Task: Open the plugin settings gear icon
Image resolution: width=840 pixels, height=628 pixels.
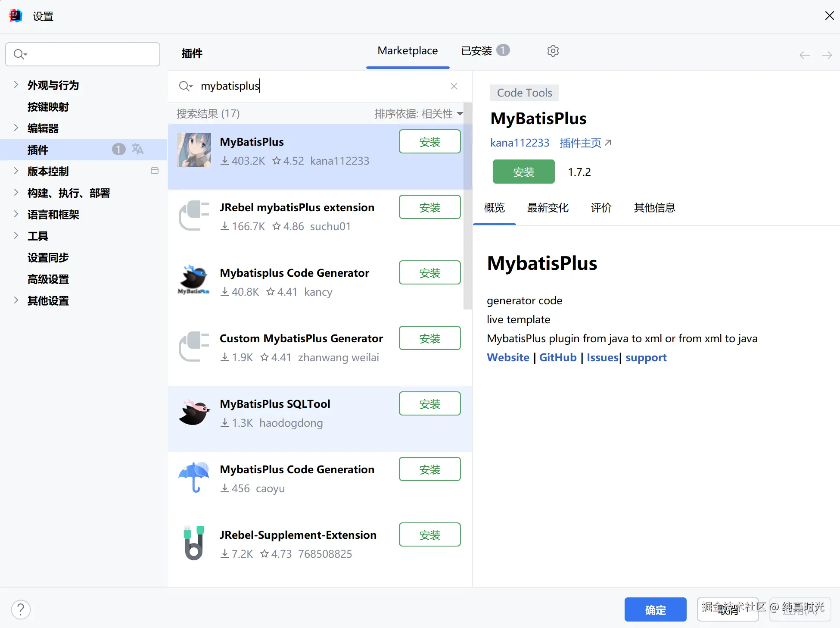Action: click(553, 51)
